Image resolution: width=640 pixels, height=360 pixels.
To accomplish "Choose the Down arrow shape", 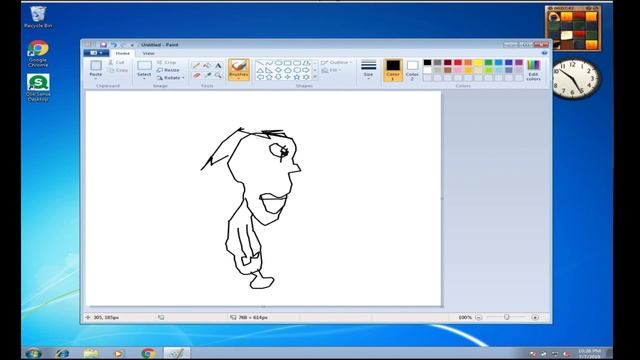I will pos(278,77).
